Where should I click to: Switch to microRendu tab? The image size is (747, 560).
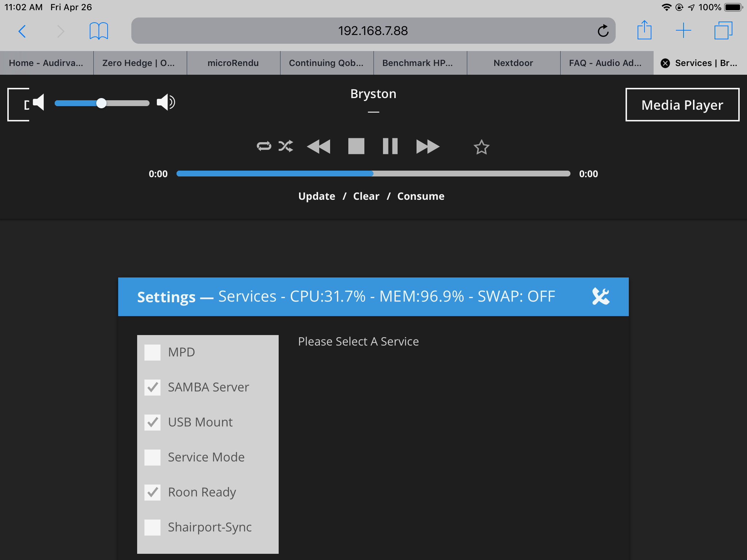pos(233,63)
